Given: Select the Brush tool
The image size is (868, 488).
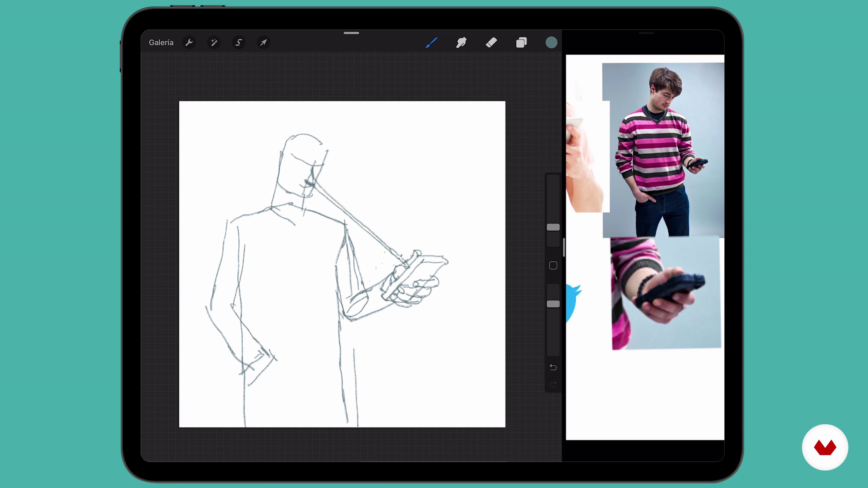Looking at the screenshot, I should (x=431, y=42).
